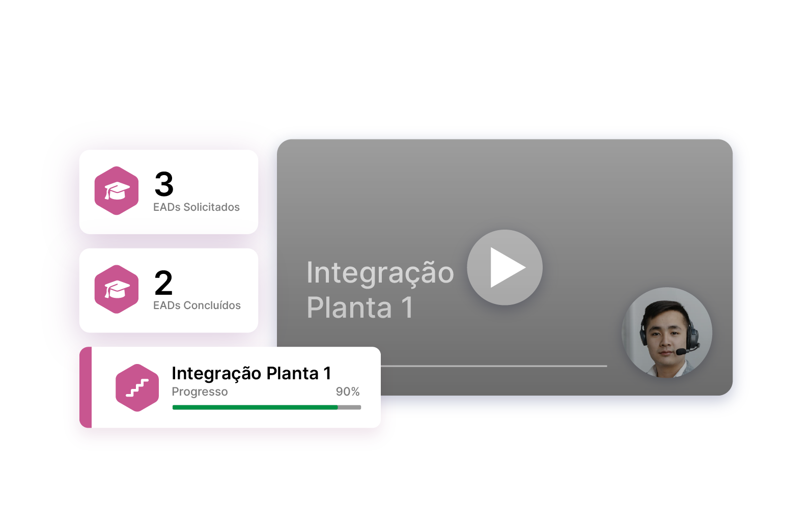Open the EADs Concluídos card
Viewport: 812px width, 531px height.
pyautogui.click(x=169, y=291)
